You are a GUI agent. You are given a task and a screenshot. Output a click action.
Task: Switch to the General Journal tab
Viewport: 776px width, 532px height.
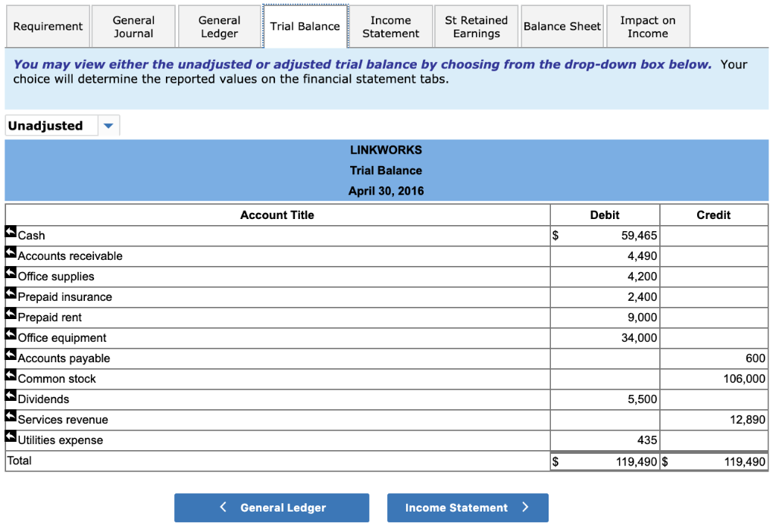coord(133,27)
